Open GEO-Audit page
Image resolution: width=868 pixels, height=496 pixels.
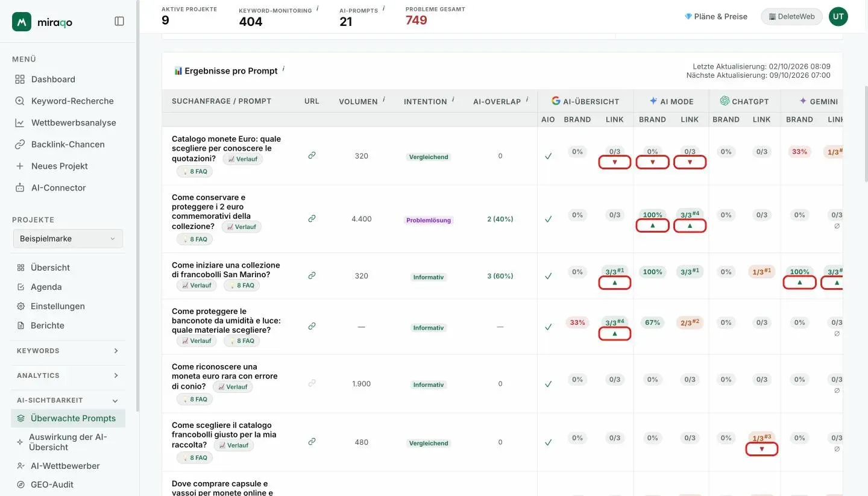(52, 485)
